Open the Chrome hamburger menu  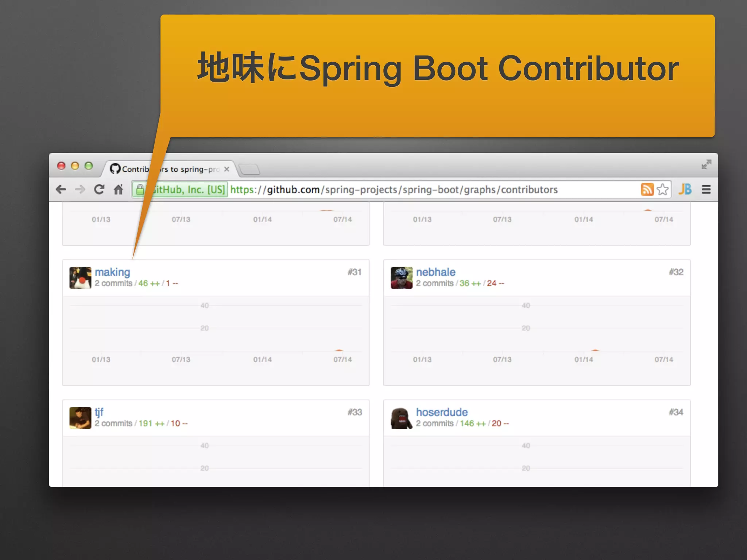(706, 190)
